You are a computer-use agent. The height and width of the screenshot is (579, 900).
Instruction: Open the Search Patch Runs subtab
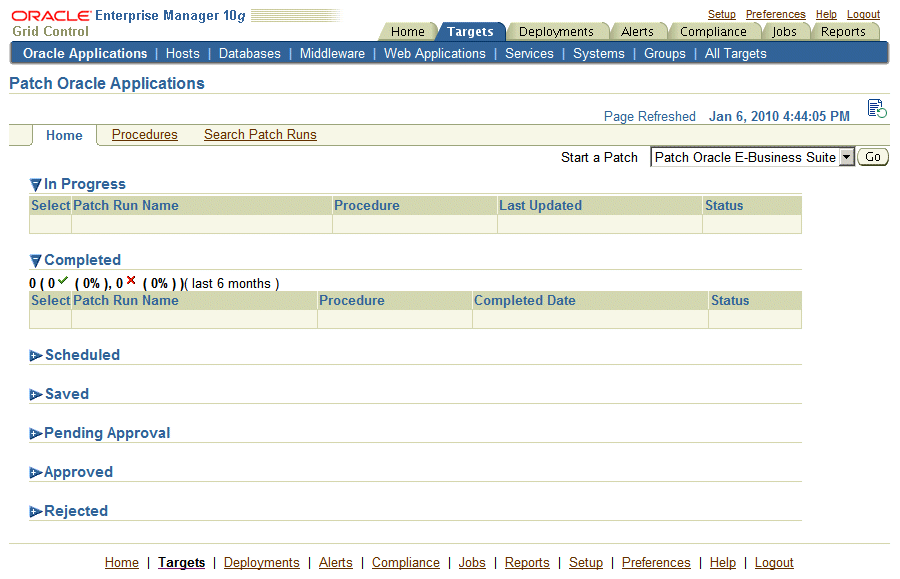pos(260,134)
